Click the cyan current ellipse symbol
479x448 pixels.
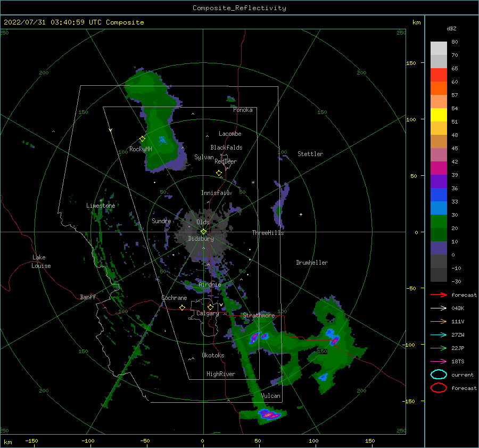(x=439, y=374)
